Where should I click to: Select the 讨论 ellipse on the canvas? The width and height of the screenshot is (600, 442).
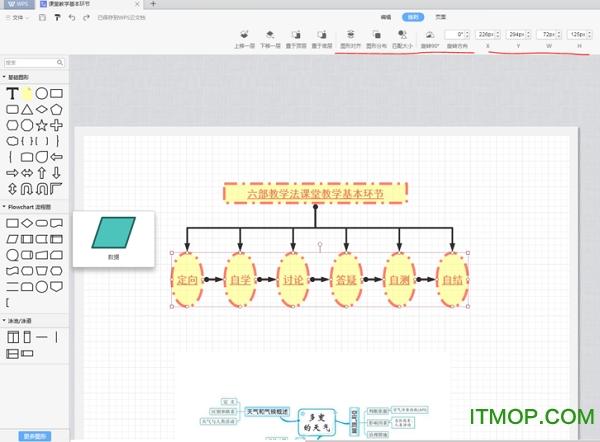pos(292,281)
